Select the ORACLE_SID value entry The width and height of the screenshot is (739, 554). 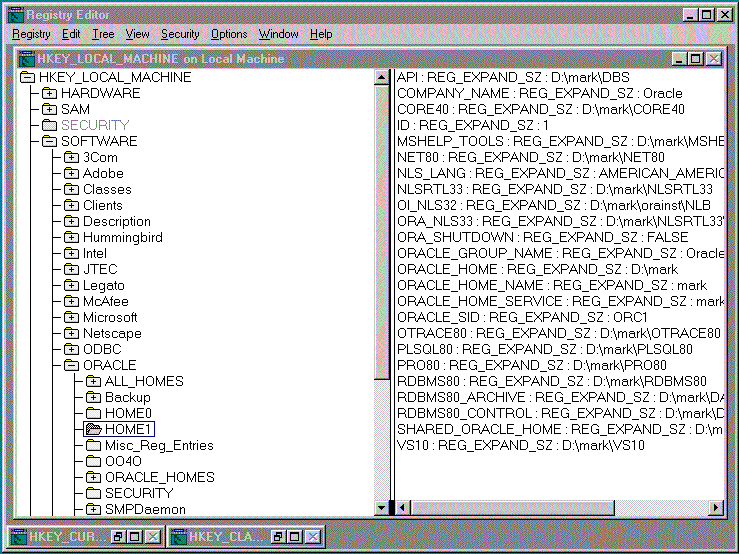(x=522, y=317)
